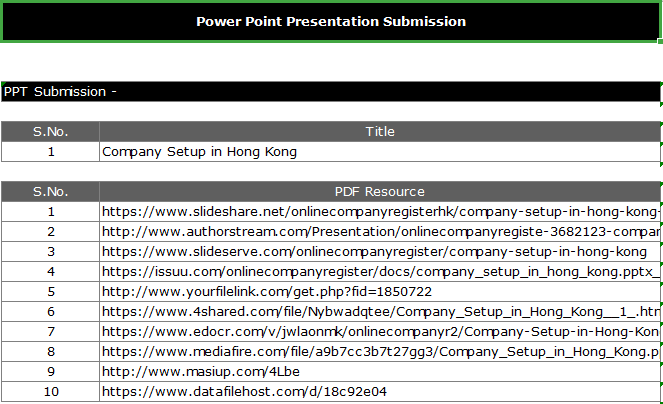This screenshot has width=663, height=404.
Task: Select serial number 10 cell
Action: coord(50,392)
